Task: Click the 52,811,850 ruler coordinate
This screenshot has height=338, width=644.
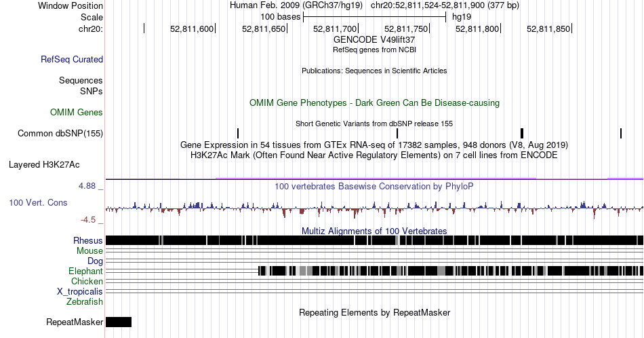Action: click(x=548, y=29)
